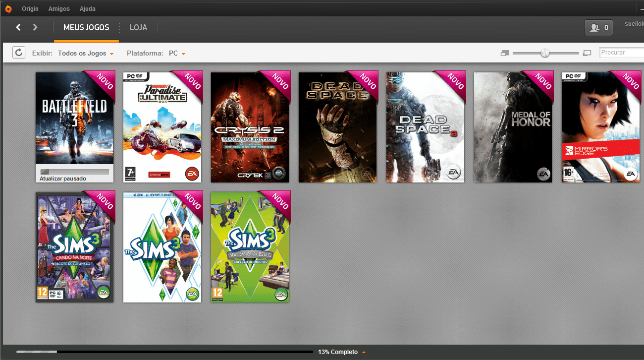Expand the Todos os Jogos filter dropdown
644x360 pixels.
86,53
